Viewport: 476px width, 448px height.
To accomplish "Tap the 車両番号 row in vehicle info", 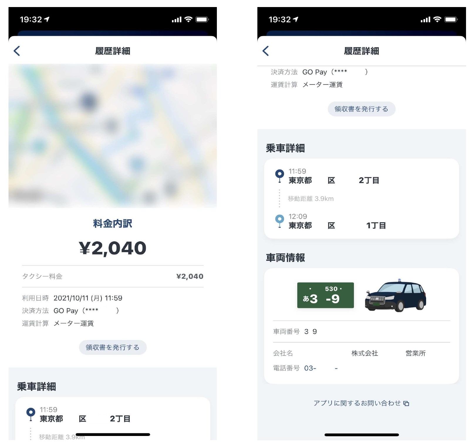I will coord(362,331).
